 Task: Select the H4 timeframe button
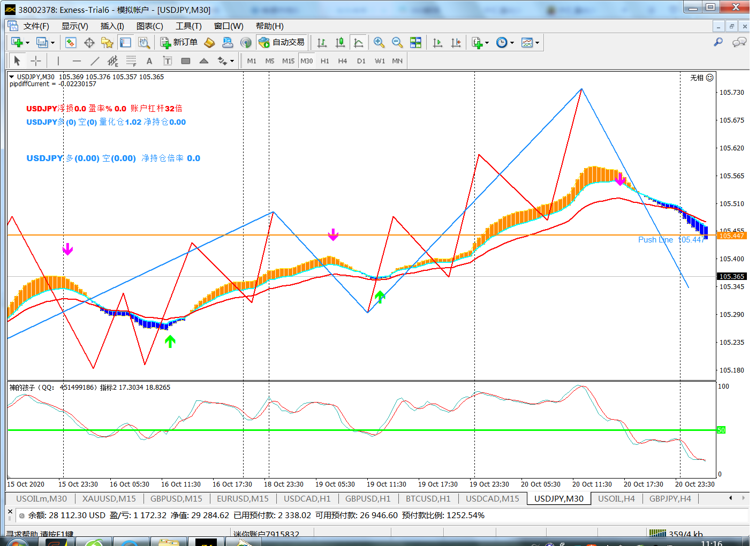pos(343,61)
